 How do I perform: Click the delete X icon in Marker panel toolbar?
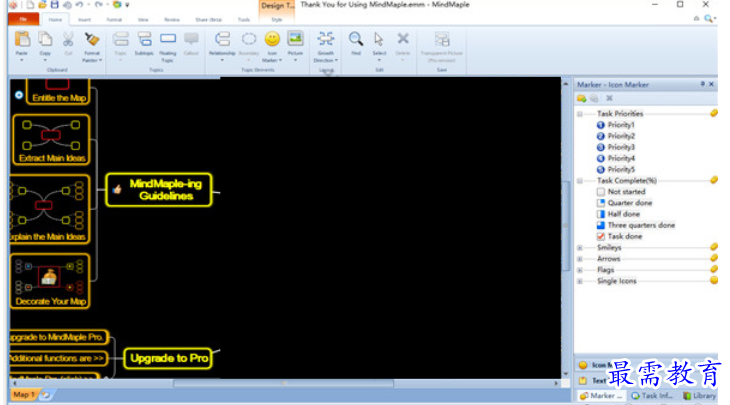coord(609,98)
